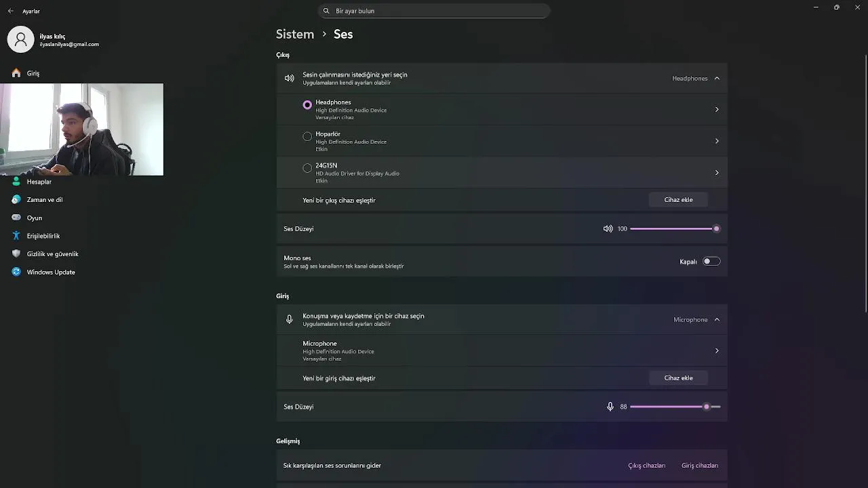Click the Bir ayar bulun search box
868x488 pixels.
[434, 11]
